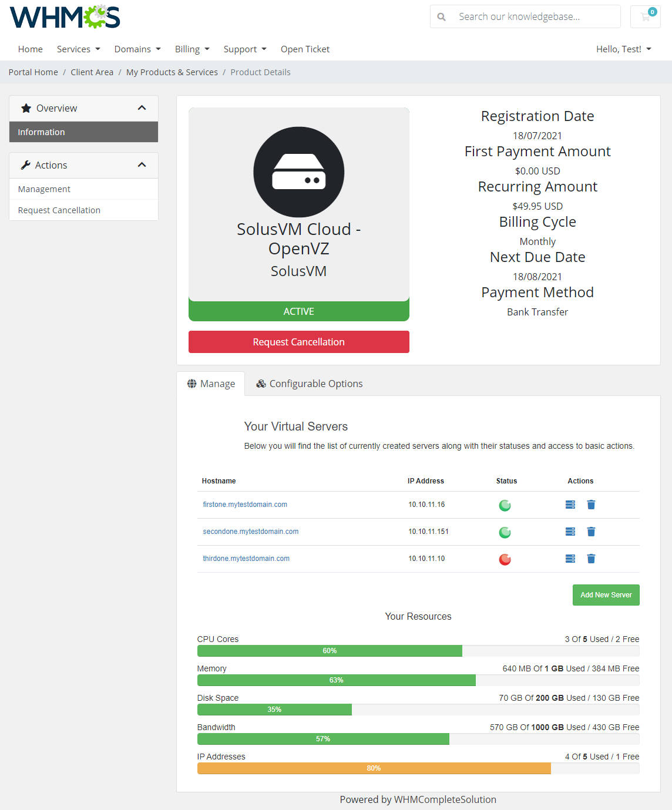
Task: Open the Billing menu
Action: pyautogui.click(x=191, y=49)
